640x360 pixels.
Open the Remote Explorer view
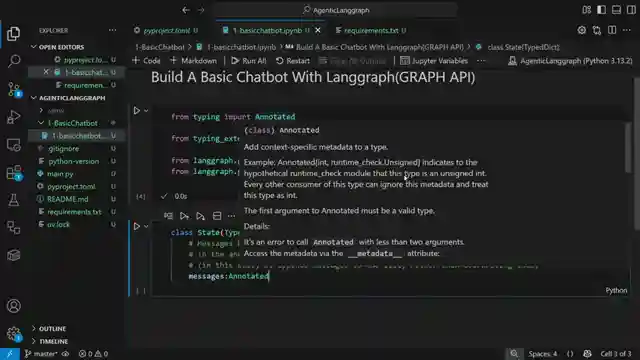[13, 145]
